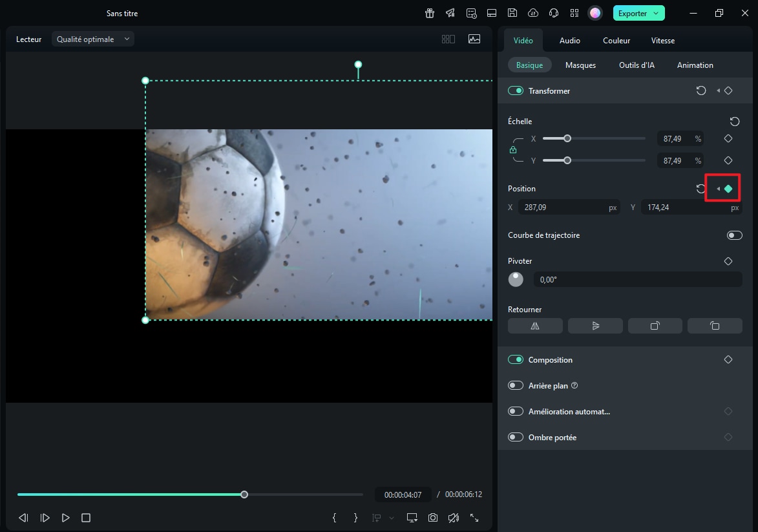Image resolution: width=758 pixels, height=532 pixels.
Task: Enable Amélioration automatique toggle
Action: pyautogui.click(x=515, y=411)
